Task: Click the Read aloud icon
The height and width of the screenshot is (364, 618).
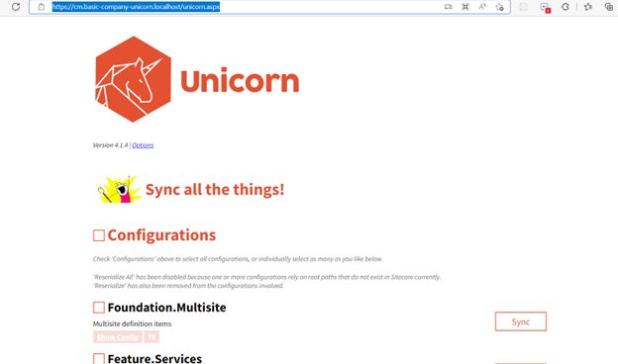Action: tap(482, 7)
